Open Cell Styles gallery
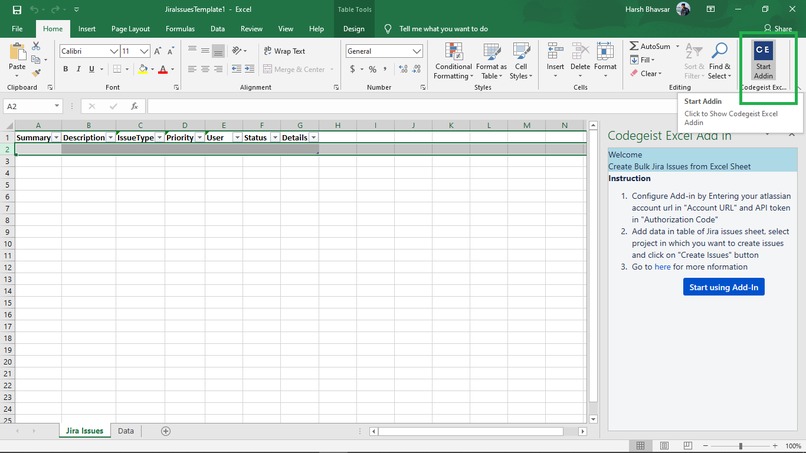Viewport: 806px width, 453px height. [521, 61]
